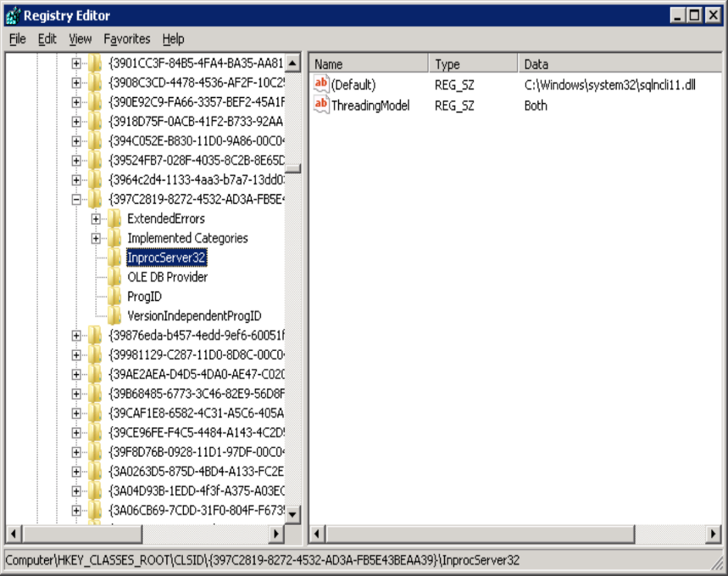Viewport: 728px width, 576px height.
Task: Click tree pane horizontal scroll left arrow
Action: coord(14,534)
